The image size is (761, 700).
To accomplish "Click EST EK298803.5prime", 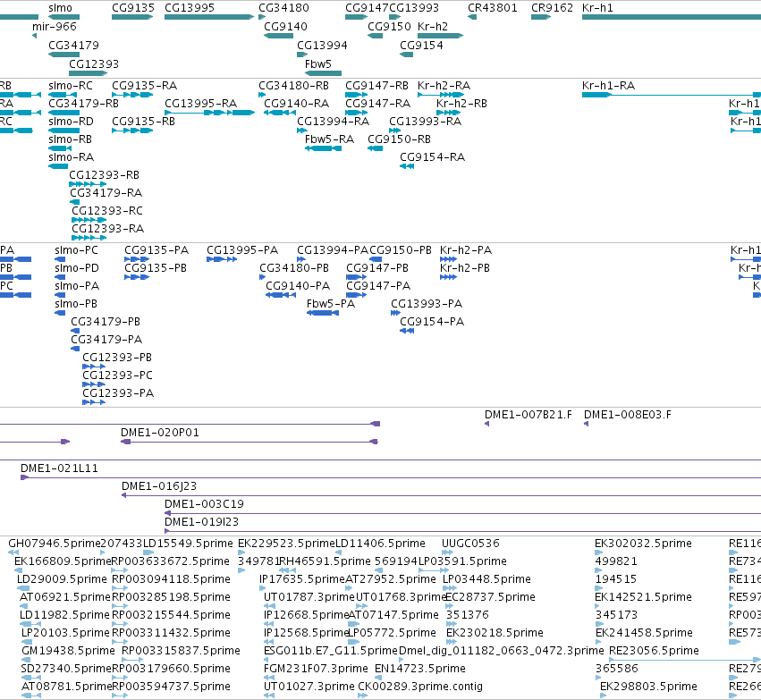I will 648,687.
